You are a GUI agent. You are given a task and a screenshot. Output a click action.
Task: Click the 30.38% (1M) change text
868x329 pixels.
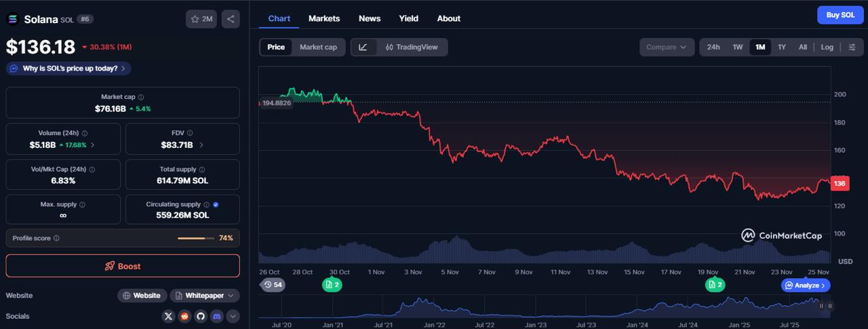pyautogui.click(x=106, y=47)
